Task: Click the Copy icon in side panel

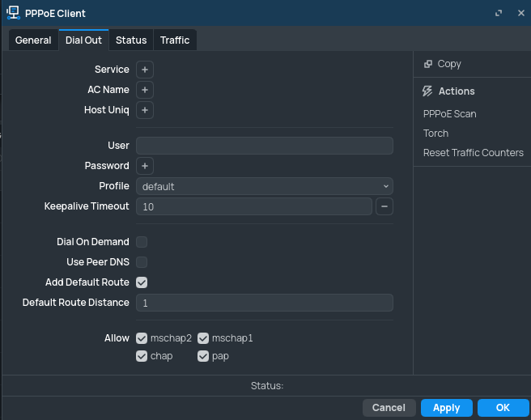Action: click(x=428, y=64)
